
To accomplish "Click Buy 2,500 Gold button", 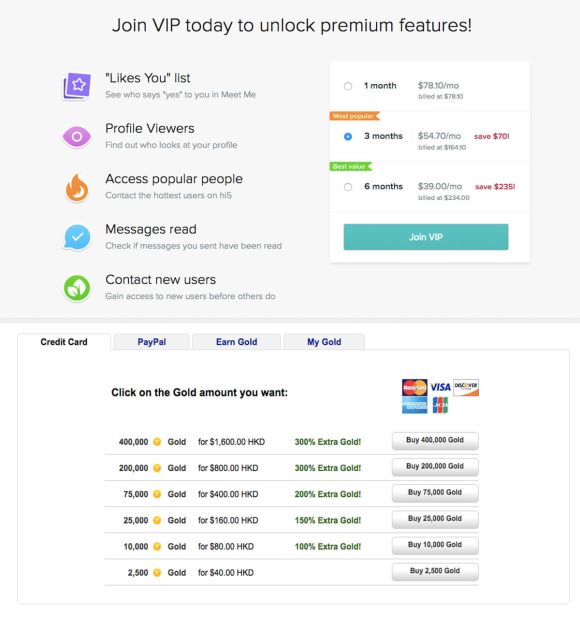I will point(435,572).
